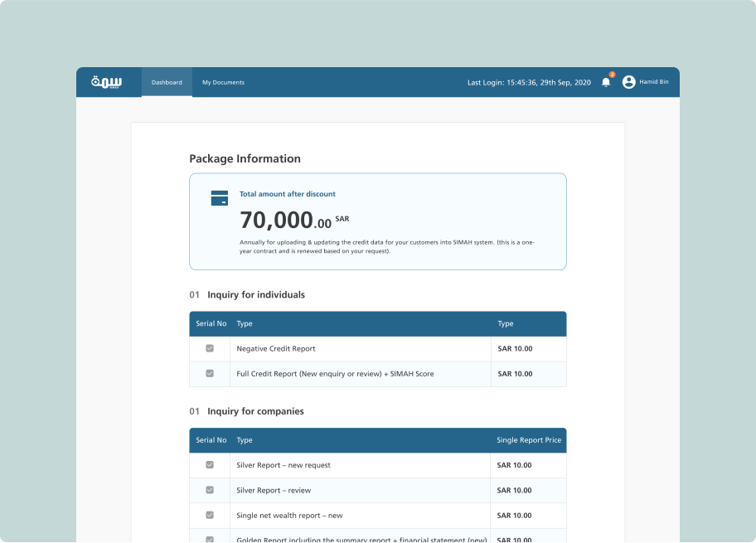Click the Full Credit Report price SAR 10.00

tap(515, 374)
